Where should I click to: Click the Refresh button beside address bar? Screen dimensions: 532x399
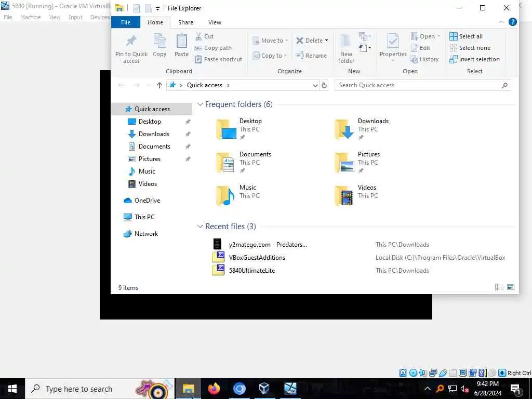324,86
